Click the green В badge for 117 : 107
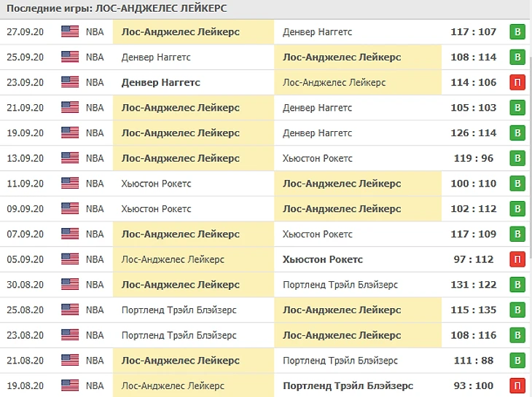 point(517,32)
